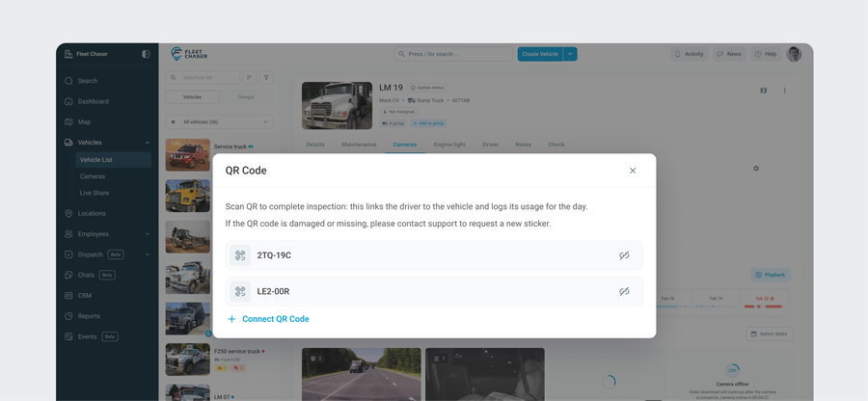Click the Create Vehicle button

click(540, 54)
